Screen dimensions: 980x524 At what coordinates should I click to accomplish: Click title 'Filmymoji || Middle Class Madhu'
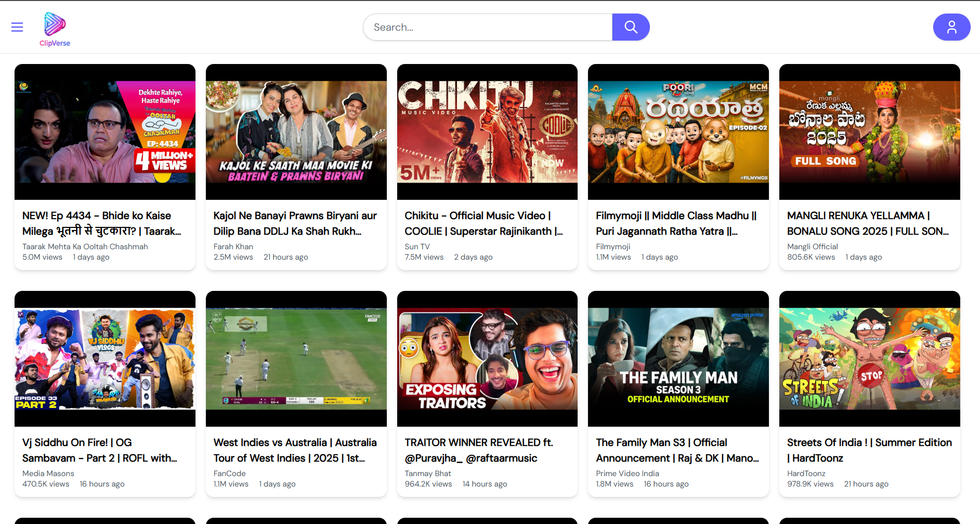tap(676, 223)
